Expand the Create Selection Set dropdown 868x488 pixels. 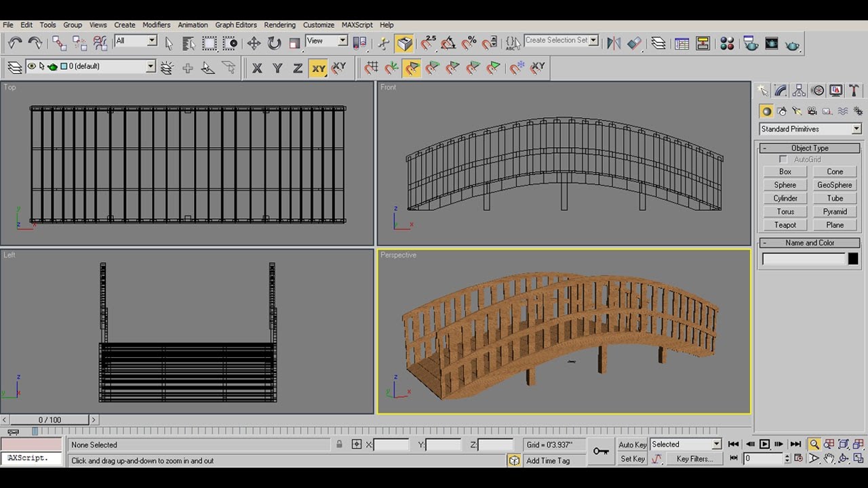[594, 41]
